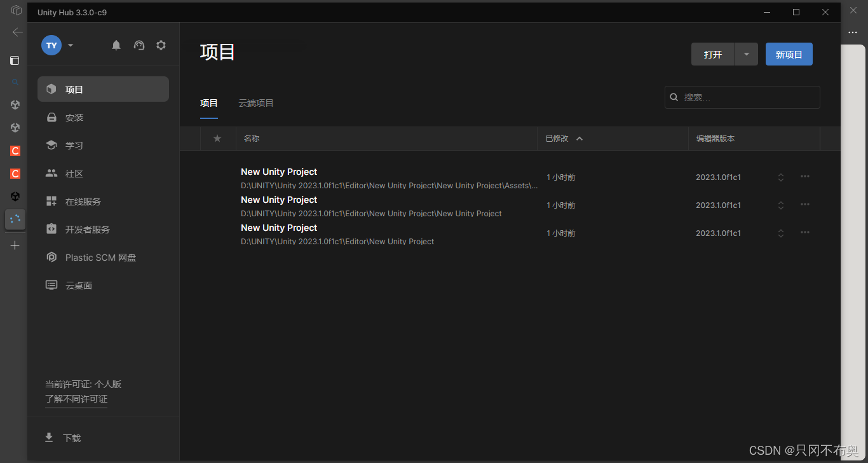Open the TY account avatar

(x=51, y=45)
